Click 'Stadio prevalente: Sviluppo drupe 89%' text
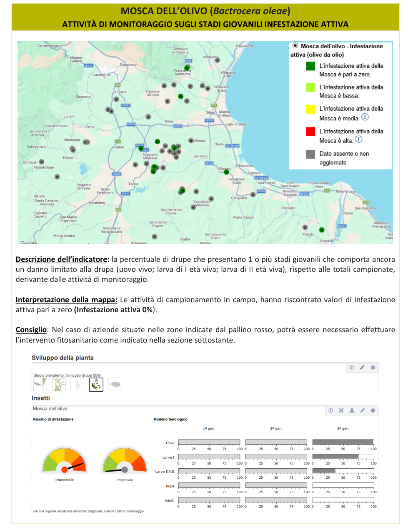This screenshot has height=532, width=408. coord(67,375)
